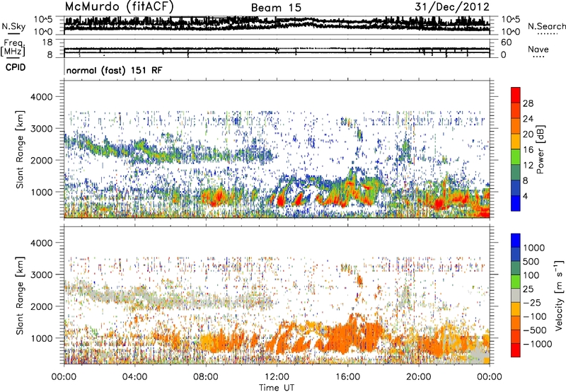Click the -25 label on Velocity colorbar
Viewport: 566px width, 392px height.
pyautogui.click(x=531, y=303)
